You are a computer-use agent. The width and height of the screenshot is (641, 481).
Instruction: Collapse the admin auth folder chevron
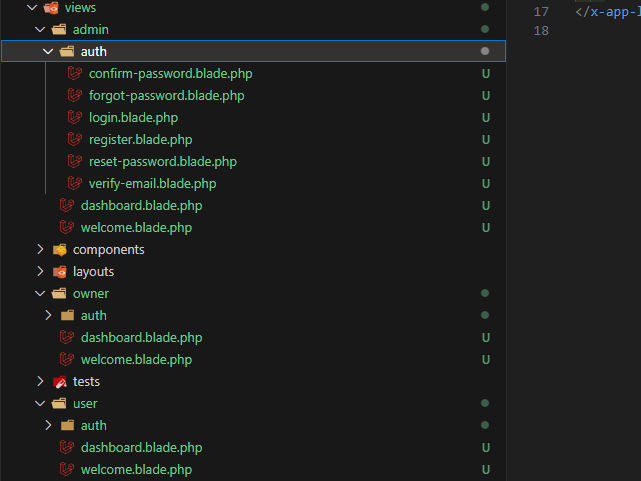[x=48, y=51]
